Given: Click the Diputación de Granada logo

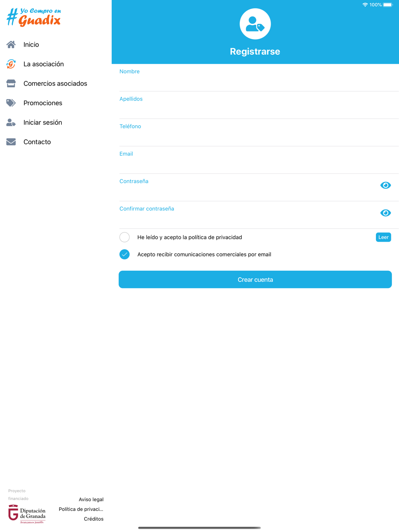Looking at the screenshot, I should tap(27, 514).
